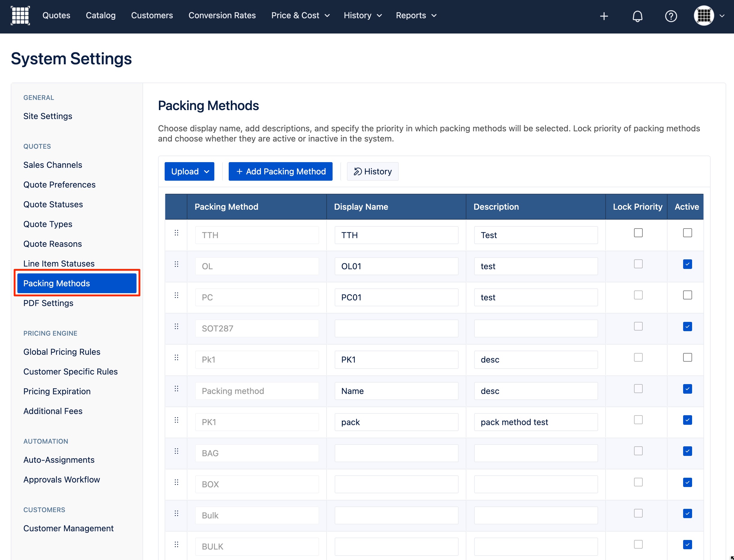Click empty Display Name field for SOT287
Image resolution: width=734 pixels, height=560 pixels.
click(x=396, y=329)
